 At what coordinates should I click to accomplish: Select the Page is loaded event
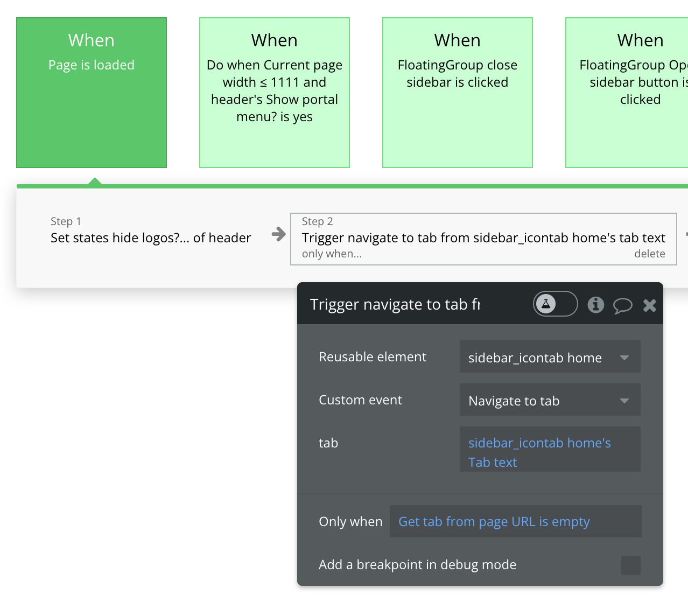point(92,93)
